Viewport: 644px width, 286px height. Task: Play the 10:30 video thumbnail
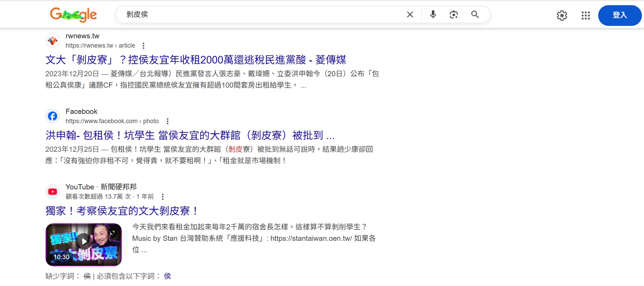pyautogui.click(x=84, y=245)
